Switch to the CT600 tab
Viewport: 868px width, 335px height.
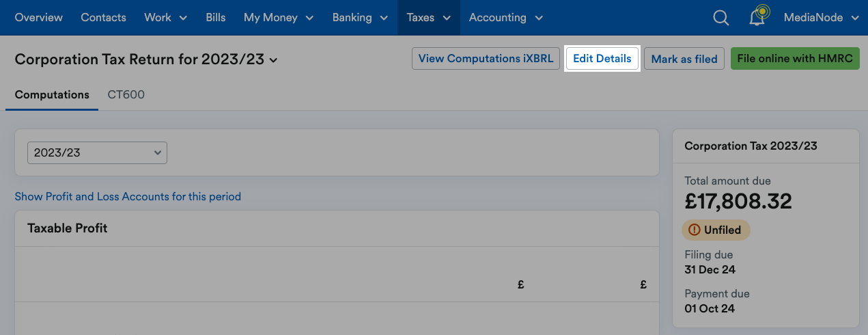pos(126,95)
